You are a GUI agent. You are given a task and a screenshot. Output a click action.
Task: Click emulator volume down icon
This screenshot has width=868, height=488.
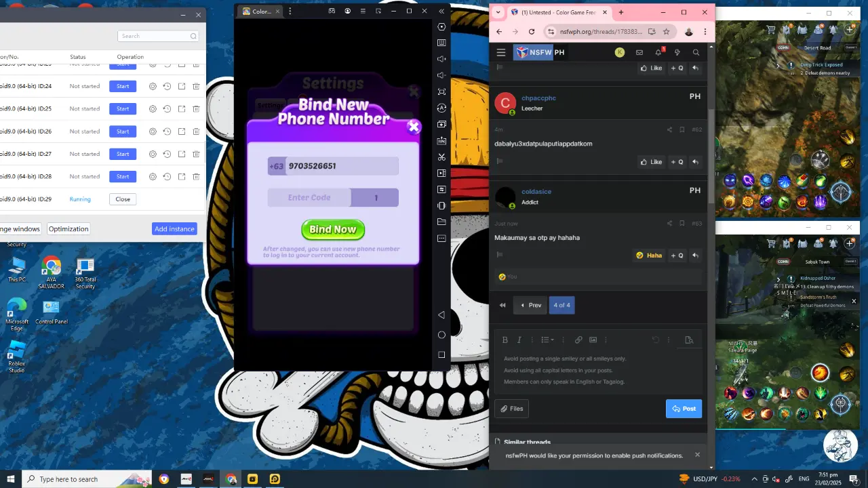tap(441, 75)
